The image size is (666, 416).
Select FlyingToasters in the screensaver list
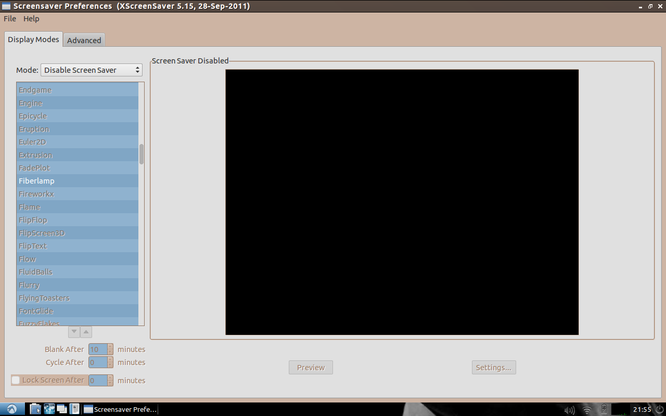77,298
